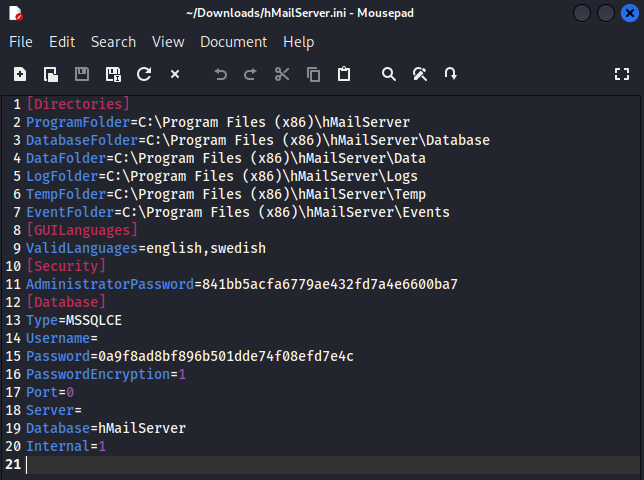Click the Cut scissors icon
644x480 pixels.
(x=282, y=74)
